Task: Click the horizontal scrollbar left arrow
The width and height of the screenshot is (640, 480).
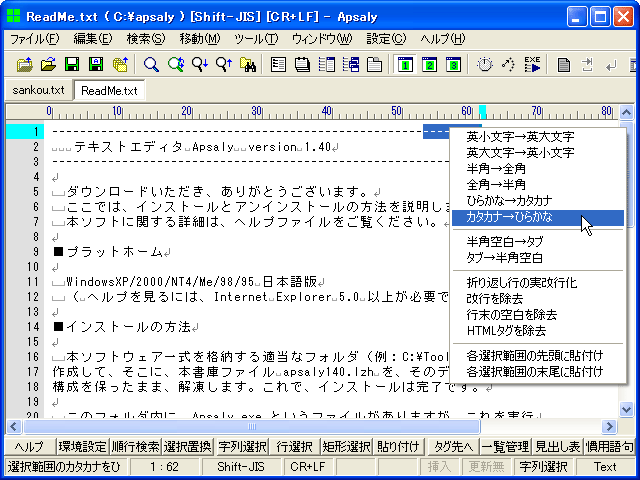Action: pyautogui.click(x=14, y=427)
